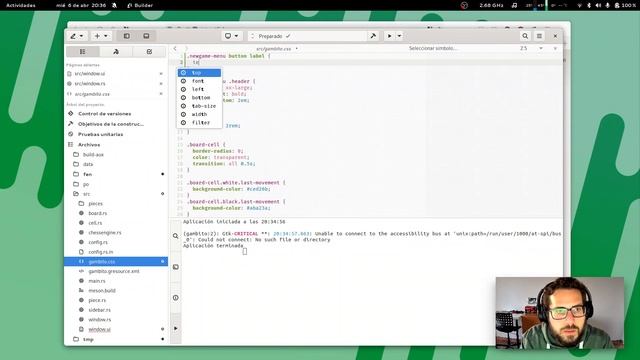Close the src/gambito.css open page
Image resolution: width=640 pixels, height=360 pixels.
(161, 93)
